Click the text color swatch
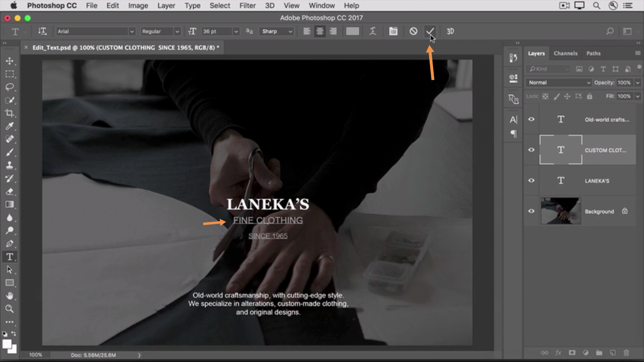The image size is (644, 362). coord(353,31)
